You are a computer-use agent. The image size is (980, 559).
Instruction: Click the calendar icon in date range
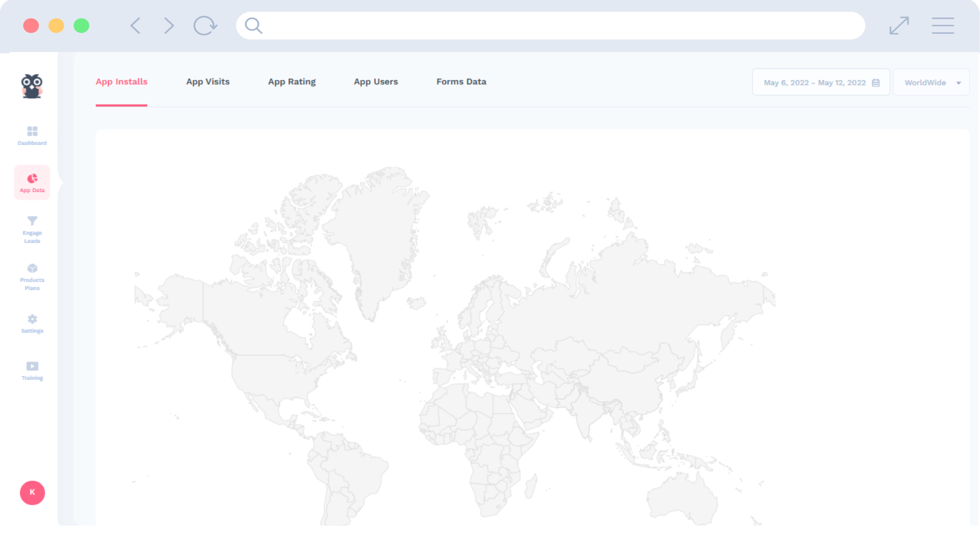875,82
